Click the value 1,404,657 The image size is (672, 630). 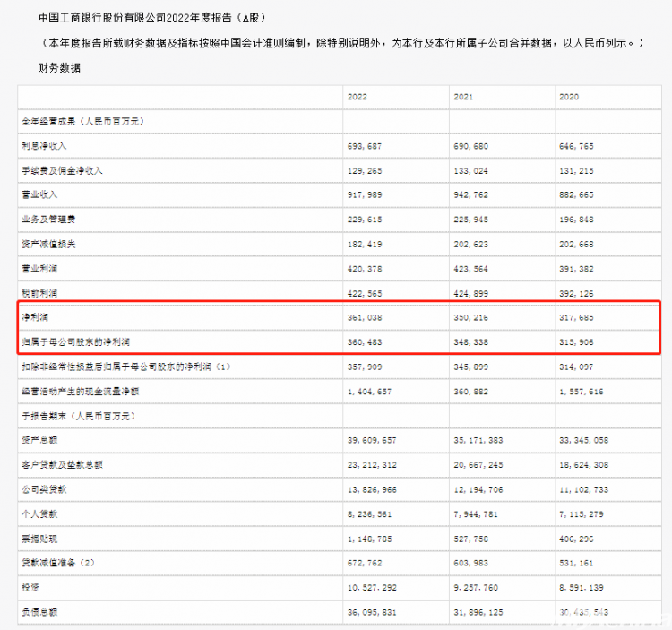(x=369, y=392)
